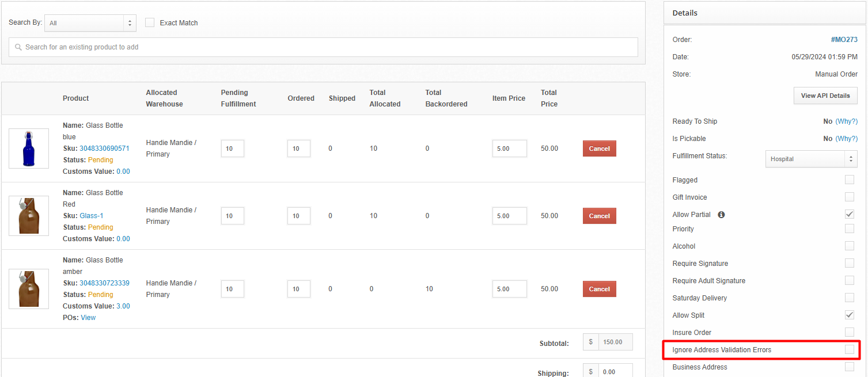Check Ignore Address Validation Errors
This screenshot has width=868, height=377.
849,349
